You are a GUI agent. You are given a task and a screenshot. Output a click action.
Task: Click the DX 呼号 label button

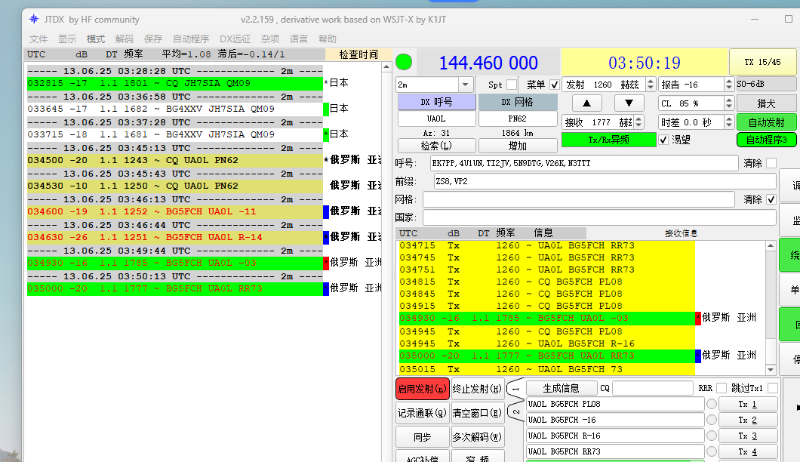[x=436, y=102]
